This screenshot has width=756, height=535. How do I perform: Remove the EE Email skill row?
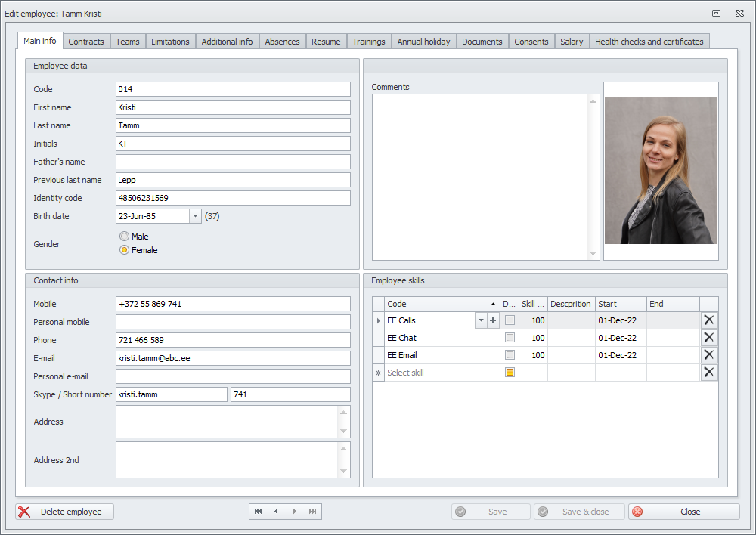(x=709, y=354)
